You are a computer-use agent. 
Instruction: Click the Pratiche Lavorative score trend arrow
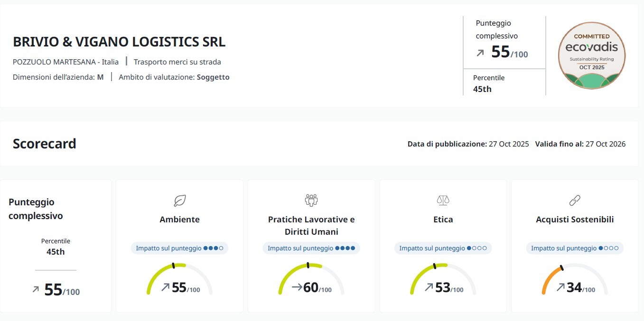point(297,287)
